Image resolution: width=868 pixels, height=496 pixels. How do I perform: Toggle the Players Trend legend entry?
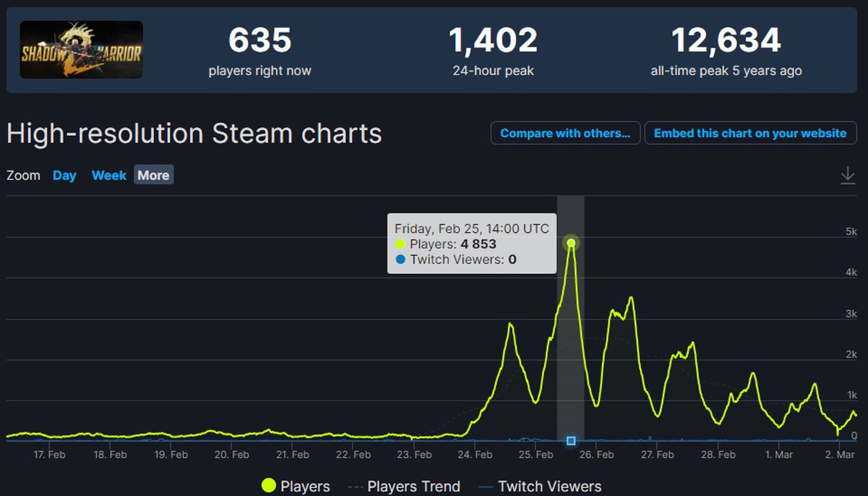click(404, 486)
